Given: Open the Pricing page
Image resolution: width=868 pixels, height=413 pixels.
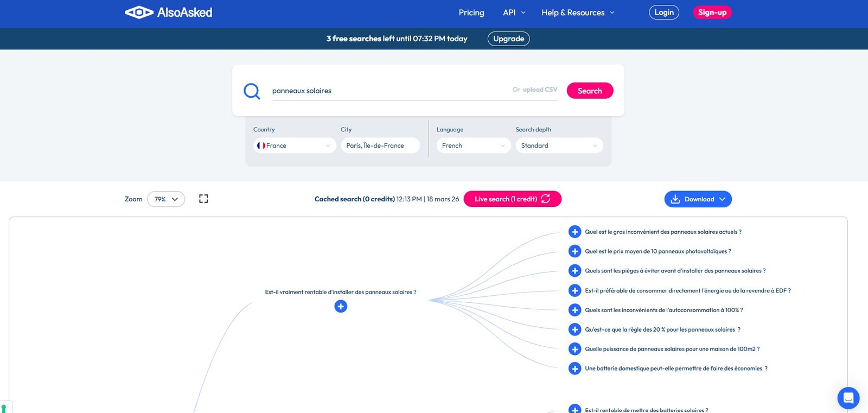Looking at the screenshot, I should (471, 12).
